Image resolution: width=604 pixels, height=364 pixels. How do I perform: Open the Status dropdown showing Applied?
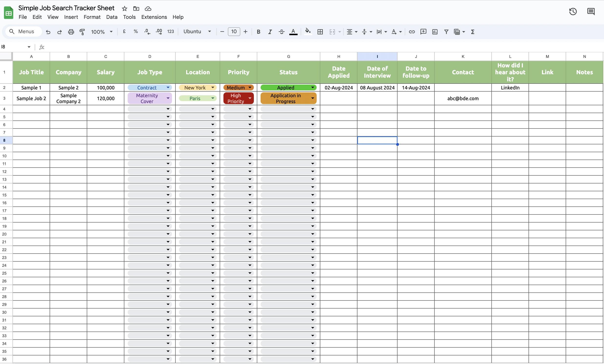(313, 87)
